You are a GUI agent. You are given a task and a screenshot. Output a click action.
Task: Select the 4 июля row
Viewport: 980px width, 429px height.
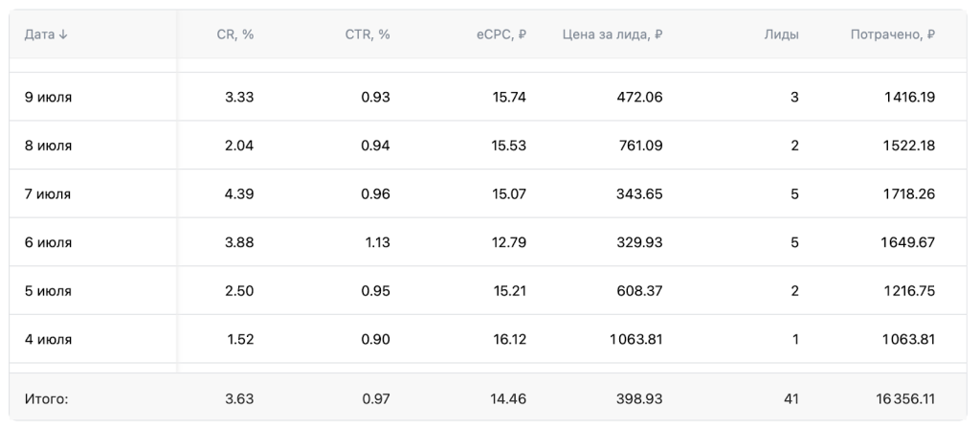48,339
